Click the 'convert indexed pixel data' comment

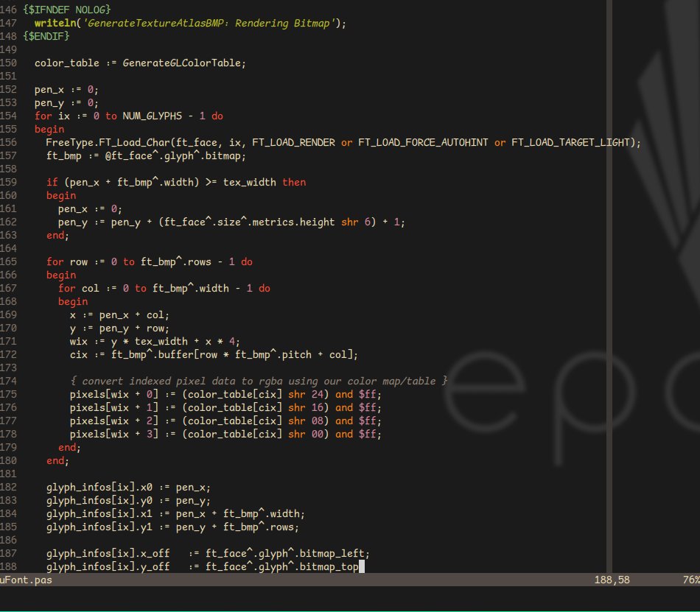pos(259,381)
